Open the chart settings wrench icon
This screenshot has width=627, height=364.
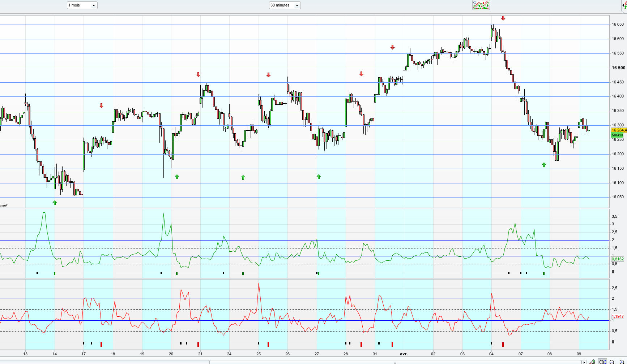coord(592,362)
